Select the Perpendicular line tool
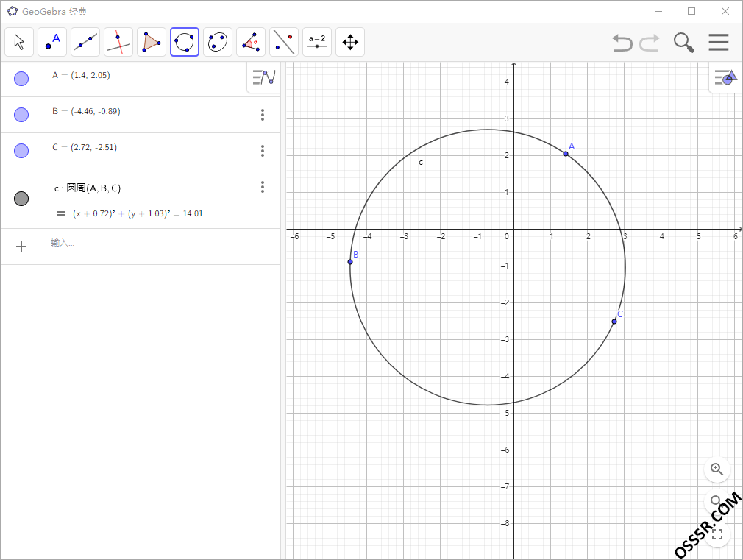 (x=118, y=42)
